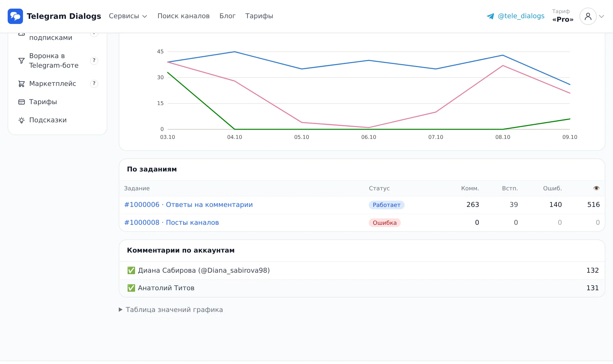Open the user profile avatar icon

(x=588, y=16)
